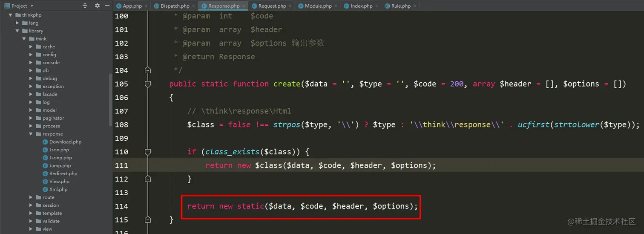Expand the template folder arrow
Viewport: 644px width, 234px height.
[31, 213]
